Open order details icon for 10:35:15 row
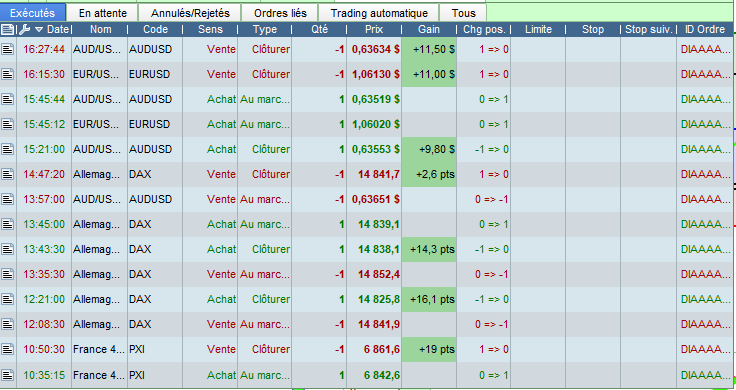The image size is (736, 390). [8, 375]
